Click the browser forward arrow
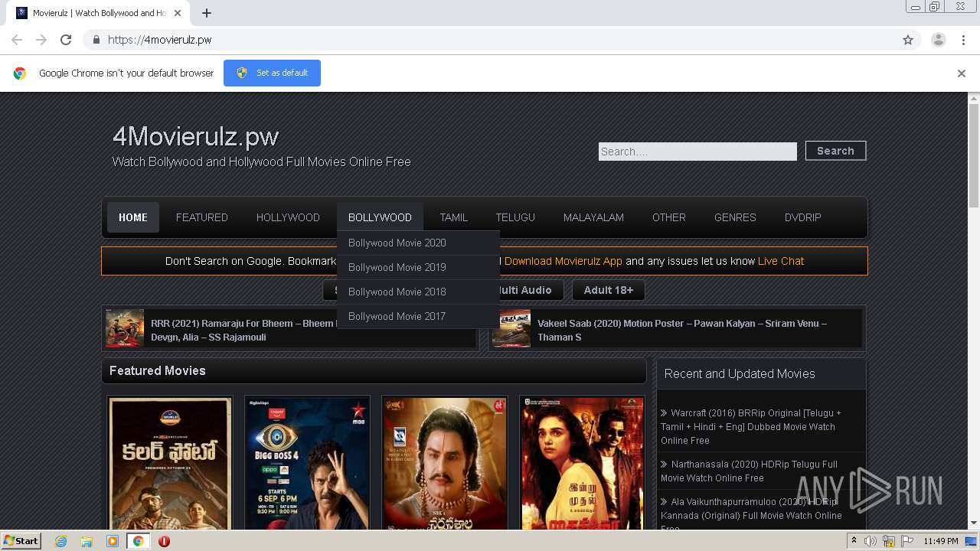Screen dimensions: 980x551 (x=41, y=40)
